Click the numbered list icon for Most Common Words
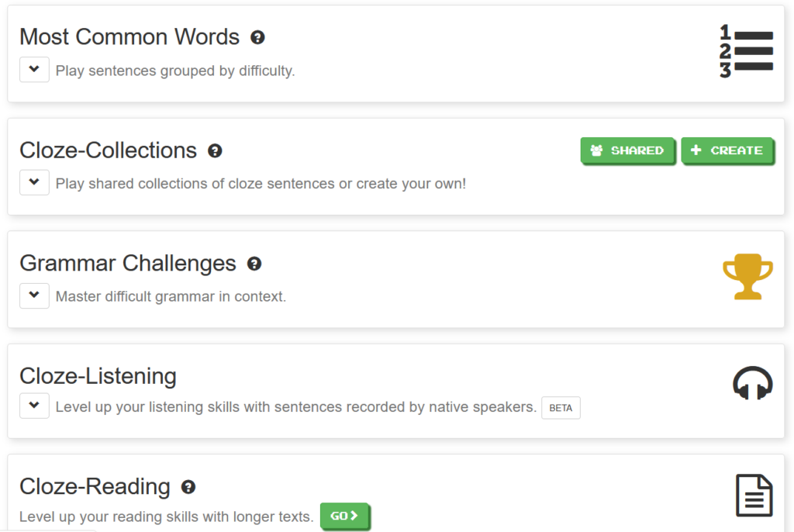Viewport: 794px width, 532px height. pos(747,50)
